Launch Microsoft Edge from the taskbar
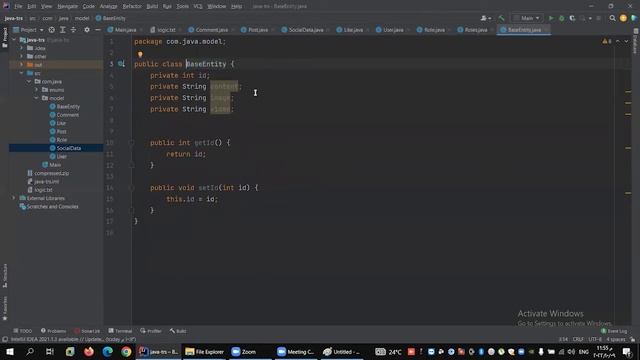This screenshot has height=360, width=640. click(x=108, y=351)
